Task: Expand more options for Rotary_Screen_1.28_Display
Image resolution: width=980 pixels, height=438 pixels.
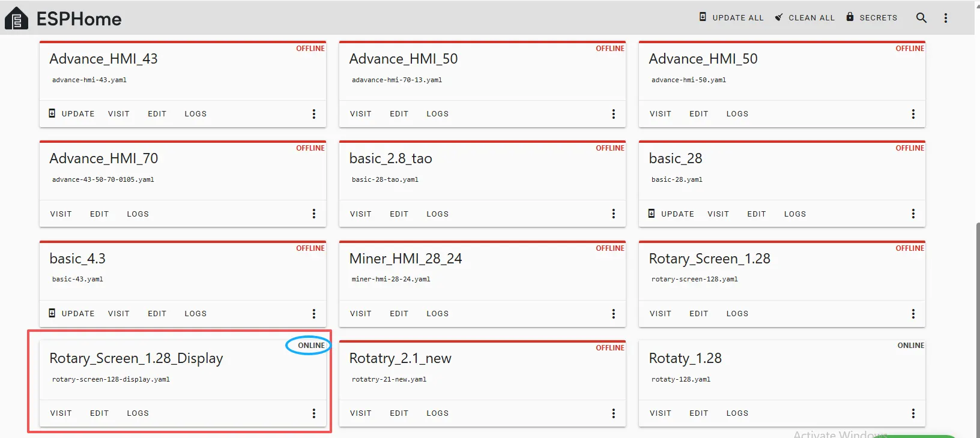Action: [313, 413]
